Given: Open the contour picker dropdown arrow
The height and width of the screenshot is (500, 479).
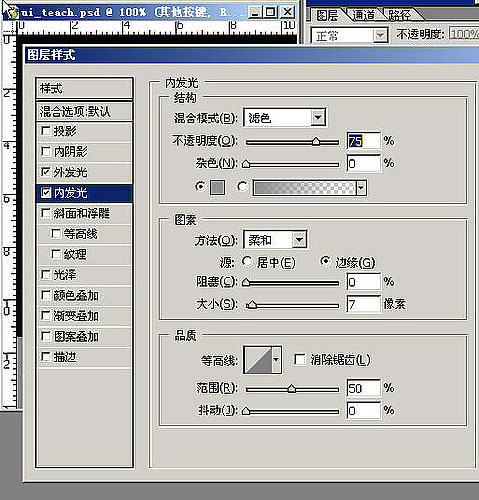Looking at the screenshot, I should point(276,360).
